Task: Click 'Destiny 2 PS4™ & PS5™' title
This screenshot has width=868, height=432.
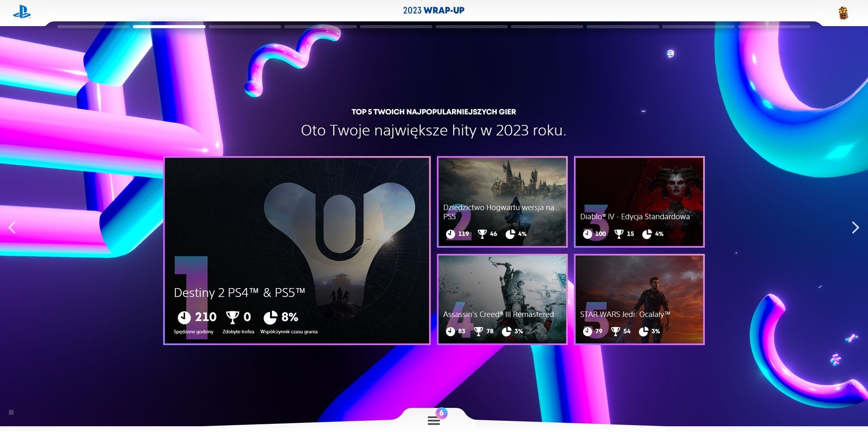Action: click(x=240, y=293)
